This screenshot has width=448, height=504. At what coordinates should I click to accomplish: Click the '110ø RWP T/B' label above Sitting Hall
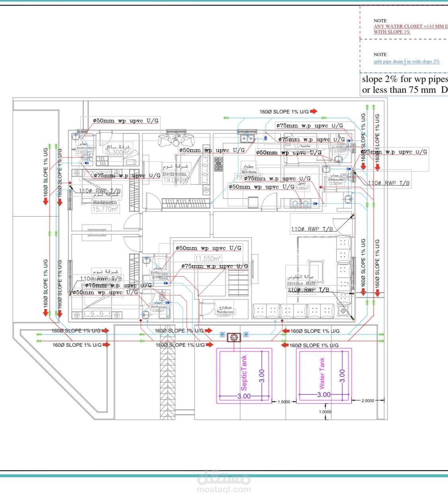coord(312,229)
